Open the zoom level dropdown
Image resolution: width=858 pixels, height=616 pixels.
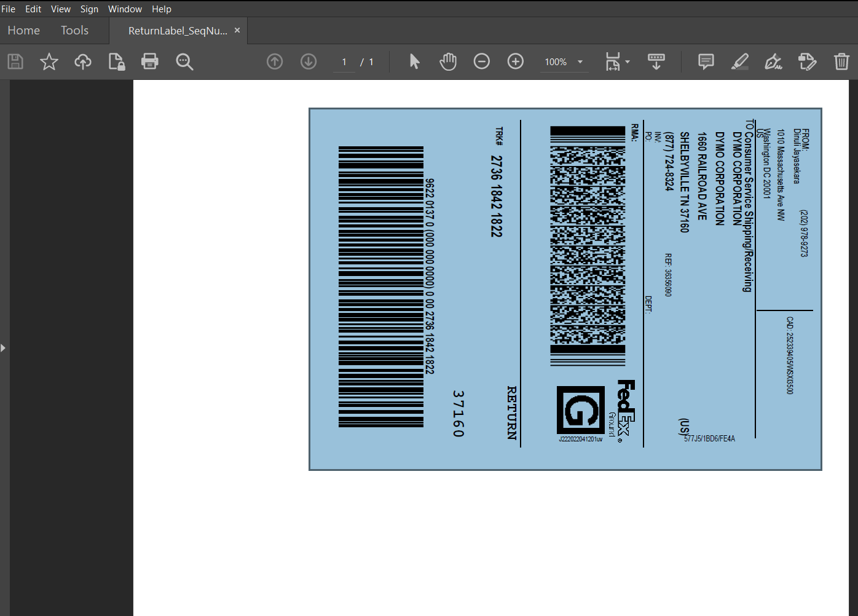click(x=578, y=61)
